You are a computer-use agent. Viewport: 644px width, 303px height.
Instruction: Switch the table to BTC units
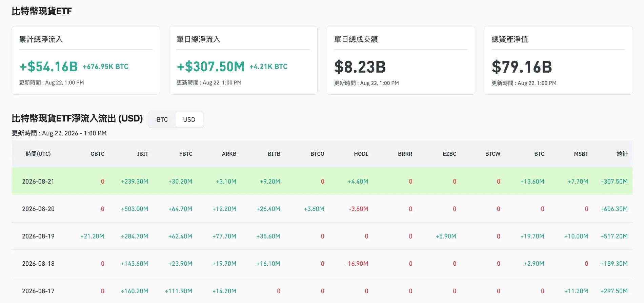162,119
